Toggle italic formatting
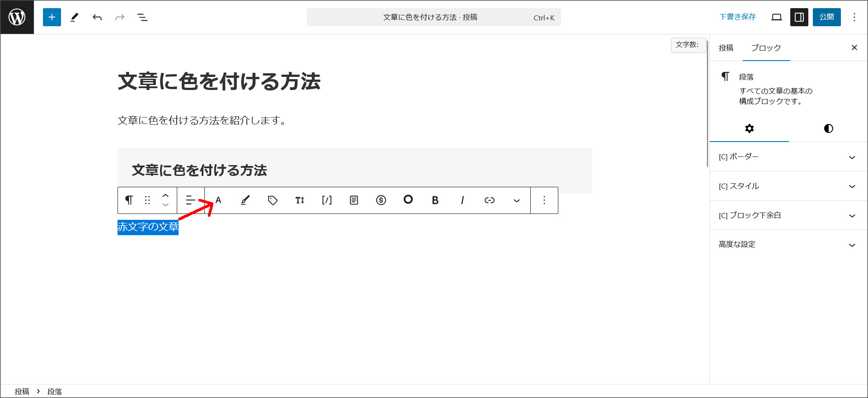Screen dimensions: 868x398 (x=462, y=200)
